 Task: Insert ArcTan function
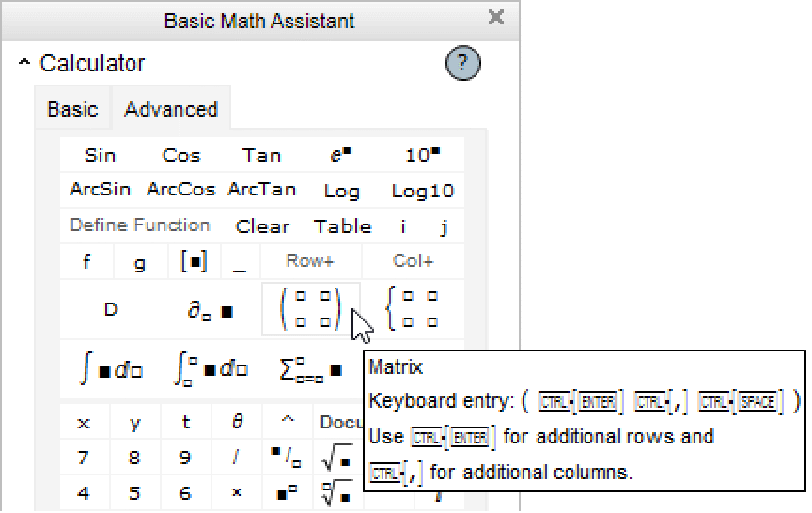pos(261,190)
